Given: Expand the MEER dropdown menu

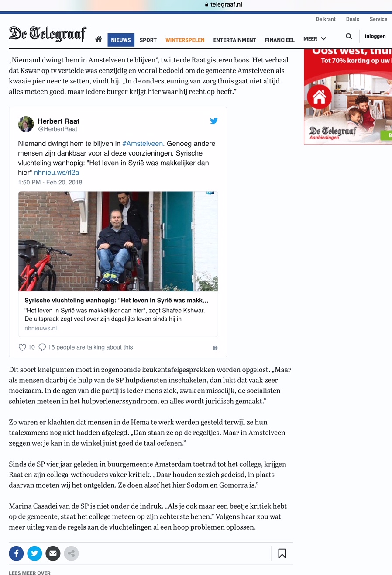Looking at the screenshot, I should tap(315, 39).
